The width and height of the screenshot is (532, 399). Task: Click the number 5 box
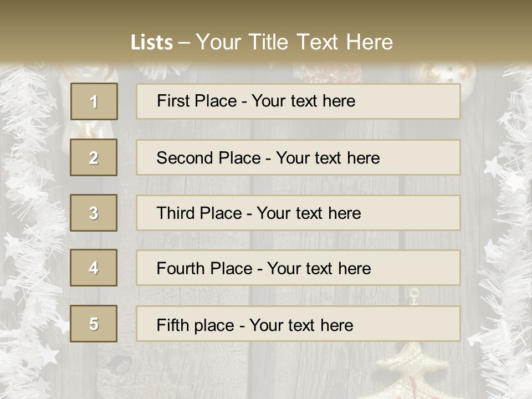coord(94,324)
